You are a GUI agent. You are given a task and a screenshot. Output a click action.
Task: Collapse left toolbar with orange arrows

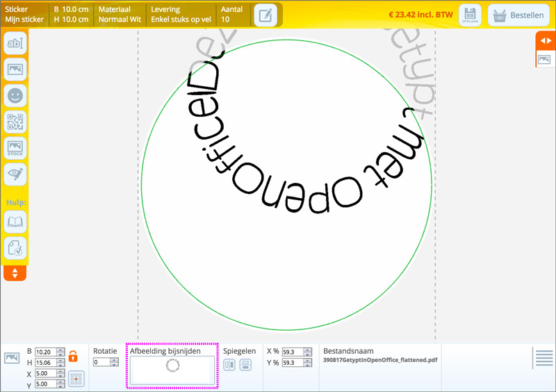point(15,273)
